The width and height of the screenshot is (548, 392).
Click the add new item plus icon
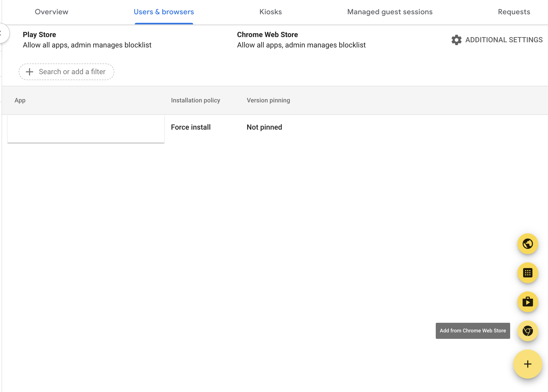[528, 364]
